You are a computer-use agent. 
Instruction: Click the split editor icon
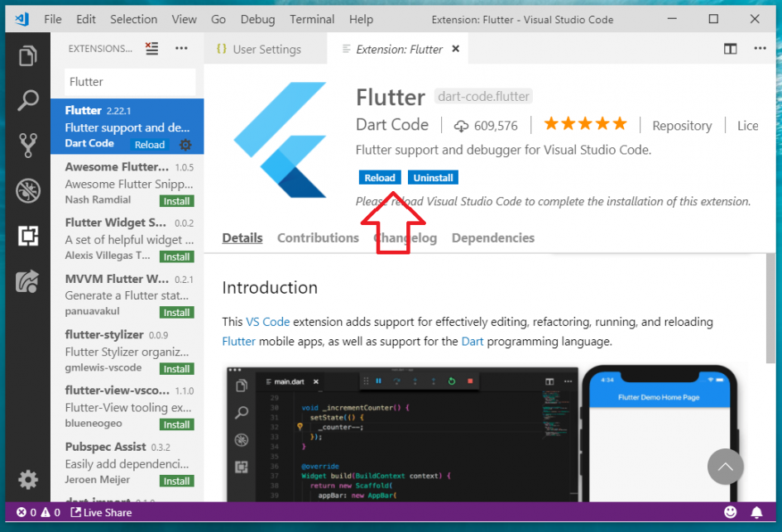pos(730,49)
